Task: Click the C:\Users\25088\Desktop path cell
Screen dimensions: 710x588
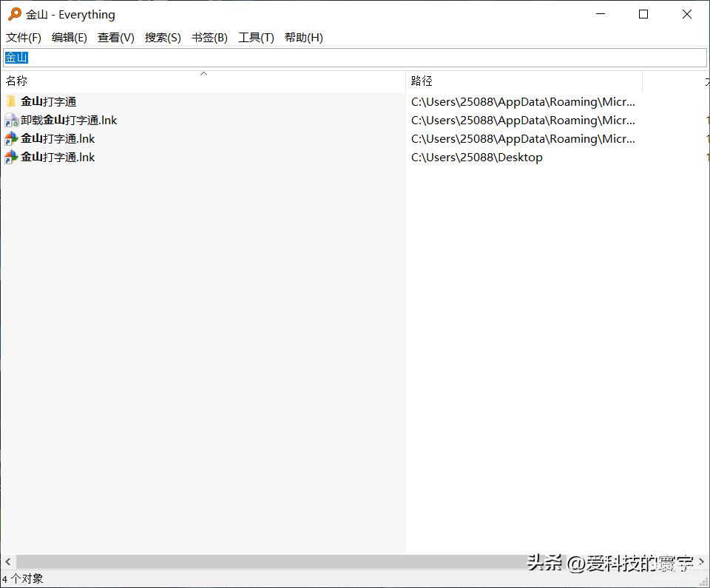Action: (x=477, y=158)
